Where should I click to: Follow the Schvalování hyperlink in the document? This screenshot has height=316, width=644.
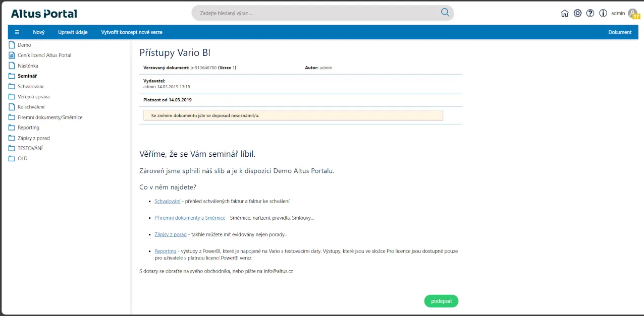(x=168, y=202)
